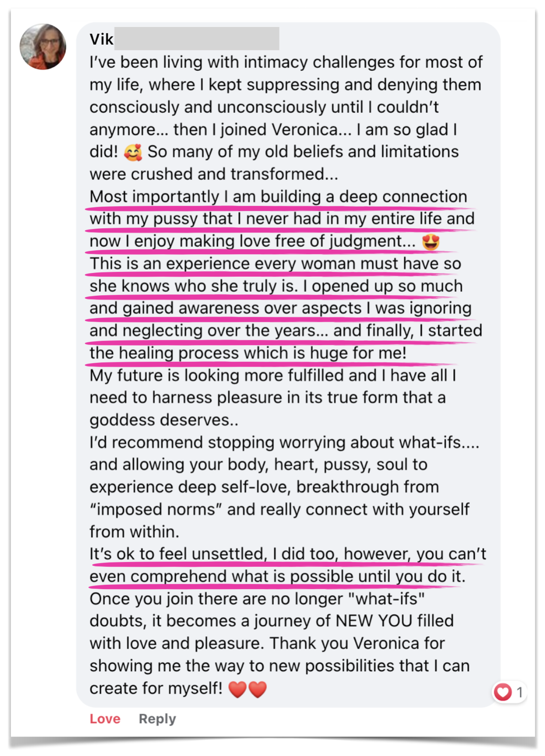
Task: Click the commenter's round profile picture
Action: point(43,47)
